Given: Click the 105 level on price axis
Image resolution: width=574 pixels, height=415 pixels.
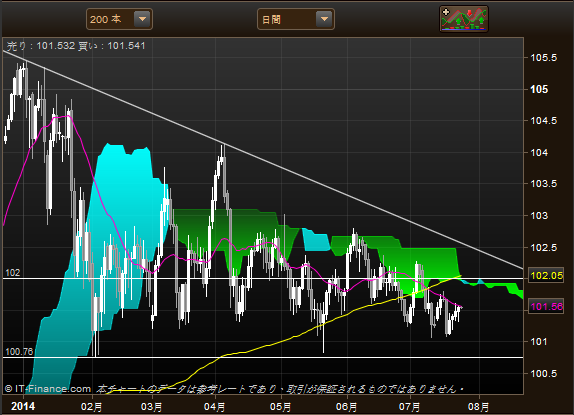Looking at the screenshot, I should point(539,89).
